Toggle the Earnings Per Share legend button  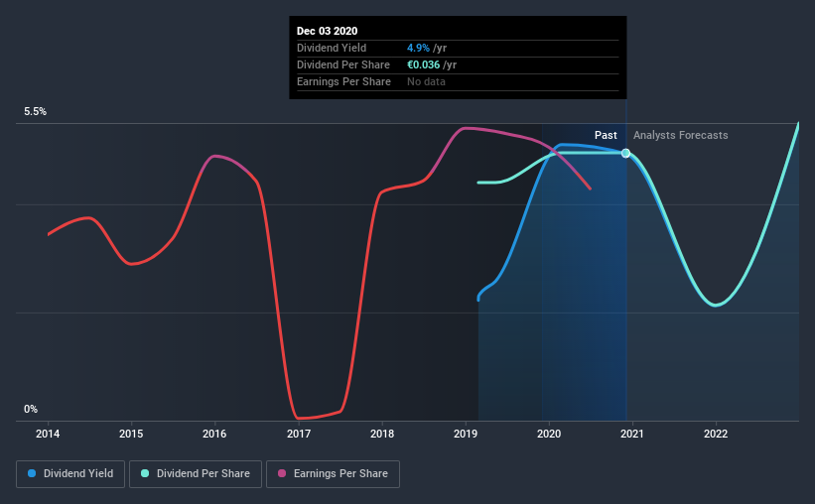click(333, 474)
